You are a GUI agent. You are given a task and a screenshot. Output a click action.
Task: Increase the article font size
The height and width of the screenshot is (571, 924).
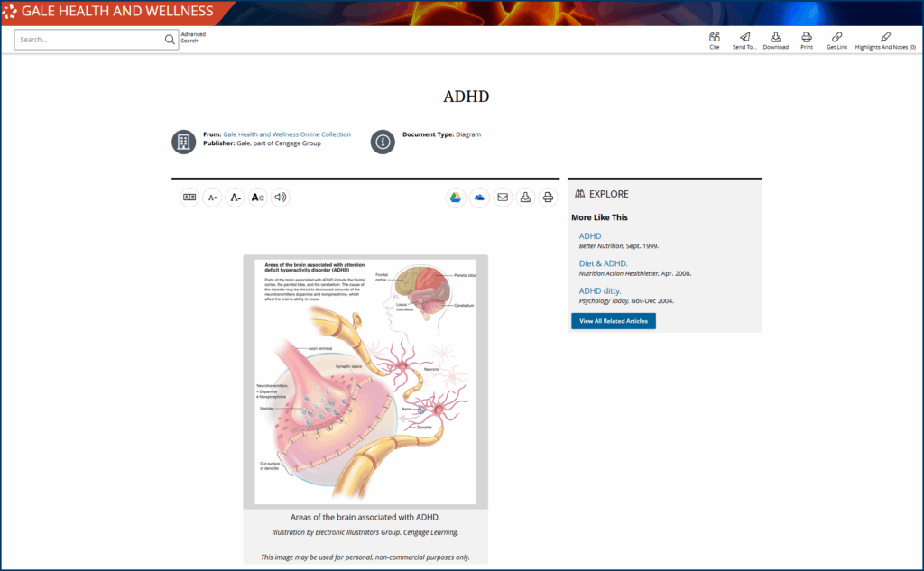click(235, 198)
